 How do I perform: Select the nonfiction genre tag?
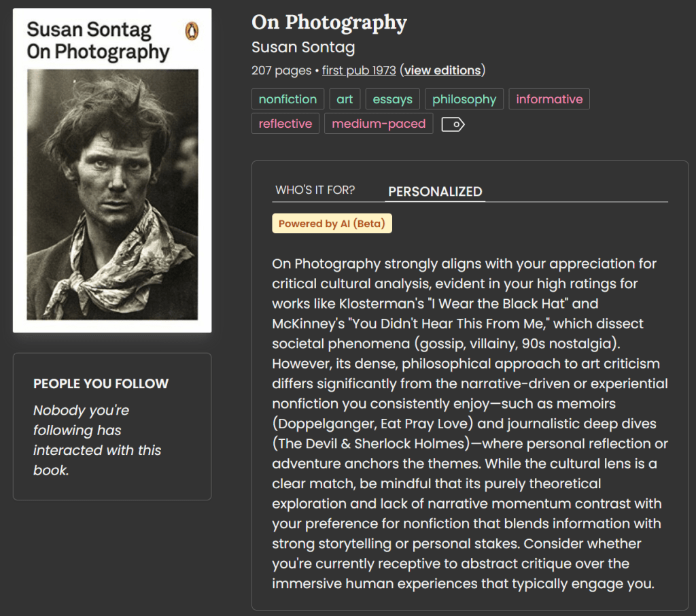[287, 99]
